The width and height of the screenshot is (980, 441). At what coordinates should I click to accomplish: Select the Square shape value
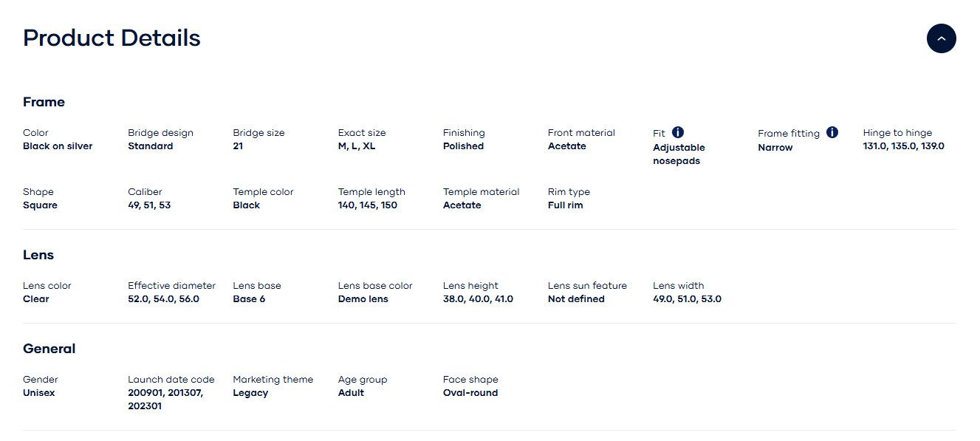tap(40, 205)
